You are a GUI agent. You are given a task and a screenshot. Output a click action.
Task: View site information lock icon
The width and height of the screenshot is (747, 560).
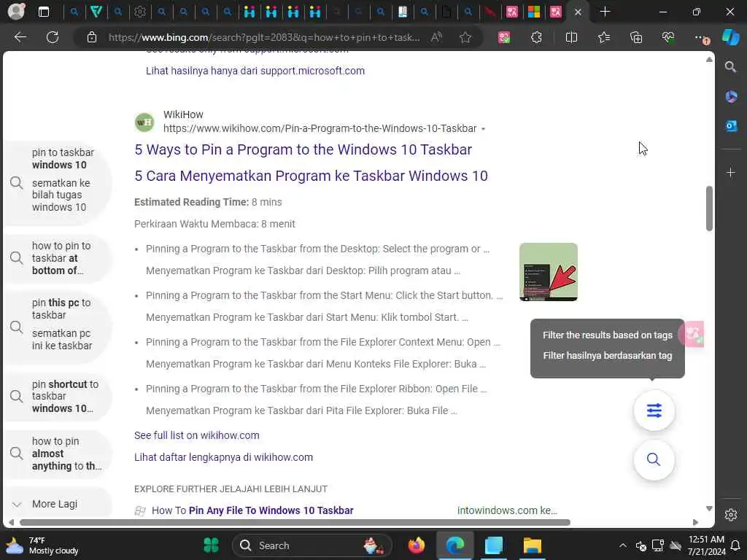click(x=92, y=37)
